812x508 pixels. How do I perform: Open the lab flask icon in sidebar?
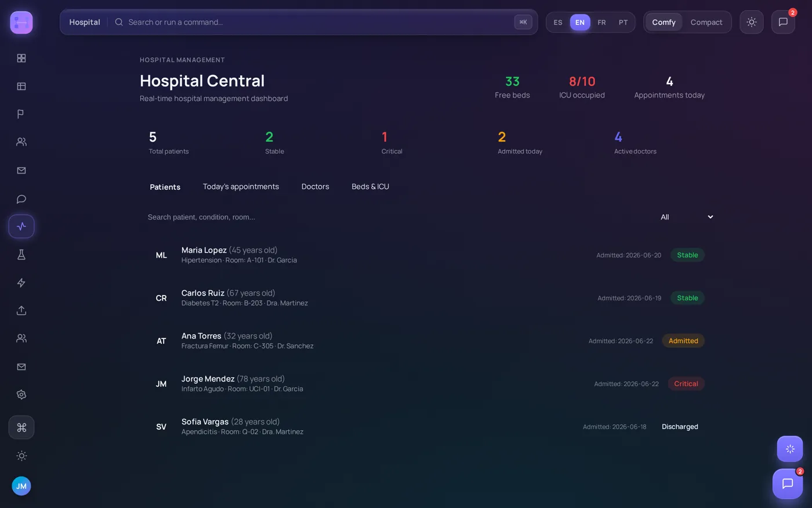pyautogui.click(x=21, y=254)
